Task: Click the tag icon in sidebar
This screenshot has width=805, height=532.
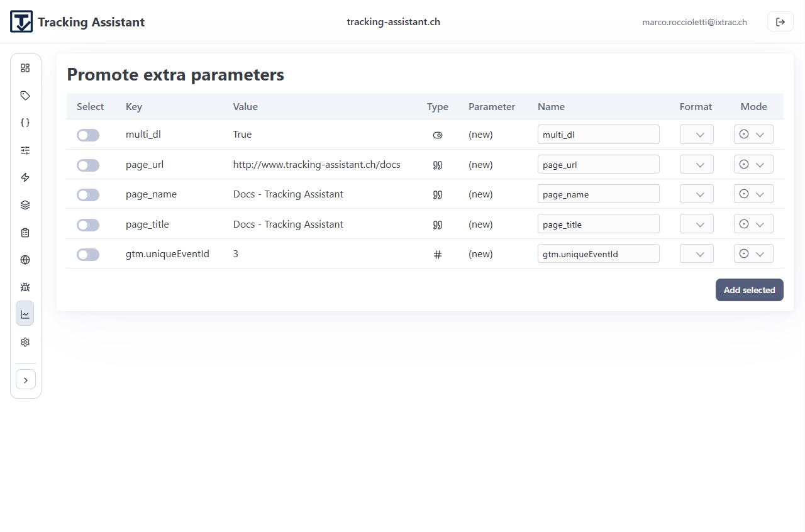Action: (x=25, y=96)
